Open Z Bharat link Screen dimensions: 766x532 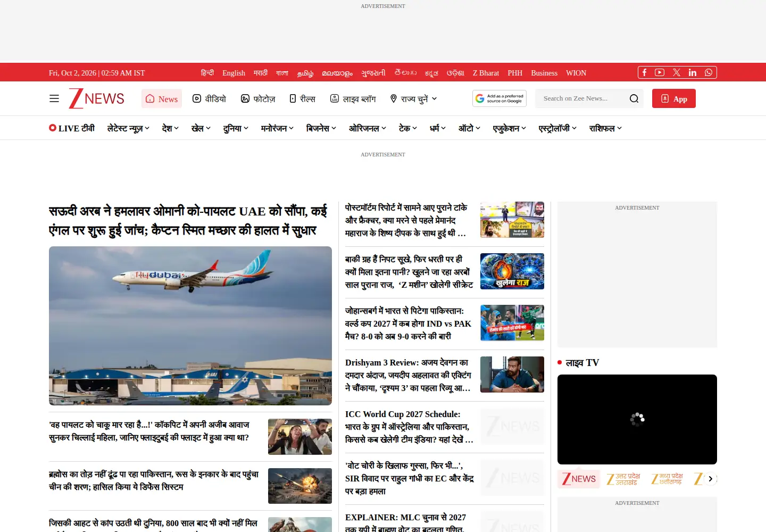click(x=486, y=73)
